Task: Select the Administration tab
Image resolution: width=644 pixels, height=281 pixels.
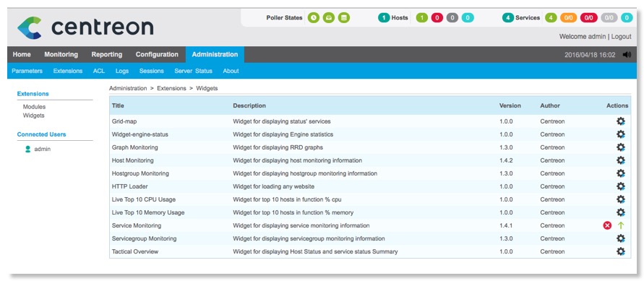Action: (215, 55)
